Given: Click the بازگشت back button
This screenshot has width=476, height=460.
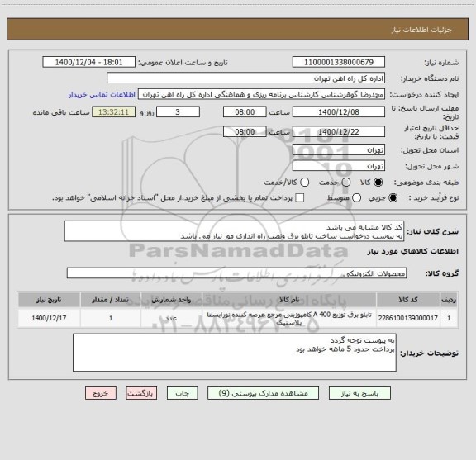Looking at the screenshot, I should [141, 393].
